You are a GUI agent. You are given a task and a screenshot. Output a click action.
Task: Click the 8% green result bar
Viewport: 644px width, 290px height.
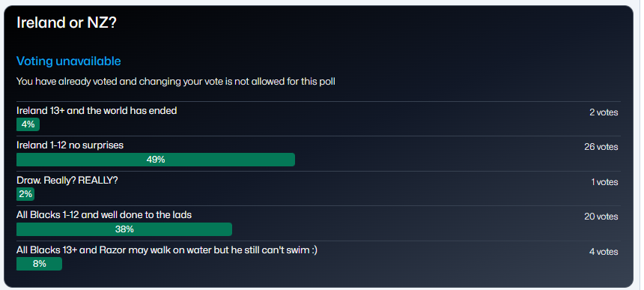(39, 264)
